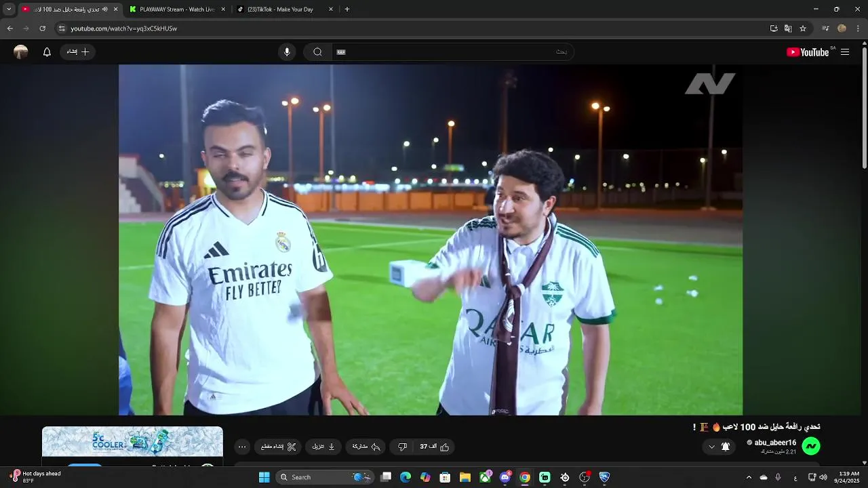Reload the current page

[x=42, y=28]
